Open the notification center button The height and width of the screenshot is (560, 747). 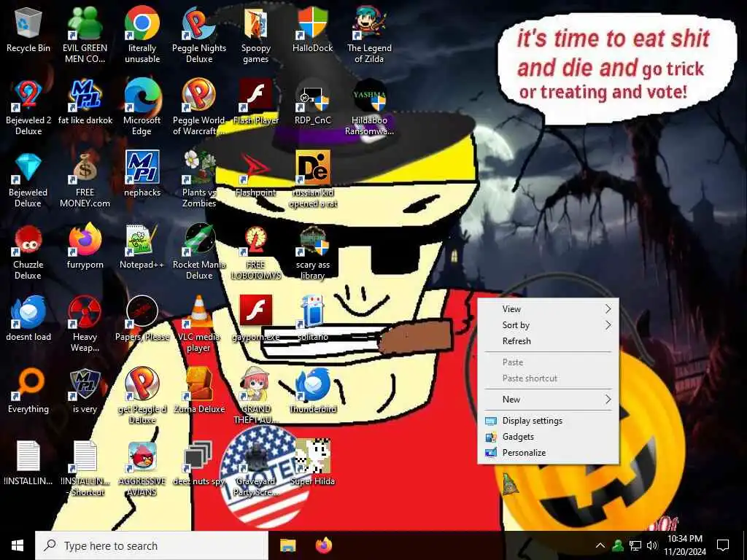pyautogui.click(x=723, y=545)
